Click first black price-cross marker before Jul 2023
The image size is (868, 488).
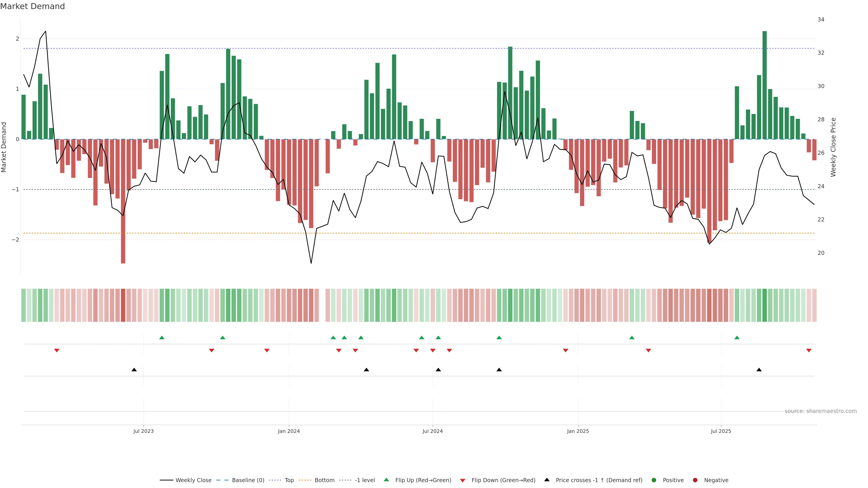[134, 370]
